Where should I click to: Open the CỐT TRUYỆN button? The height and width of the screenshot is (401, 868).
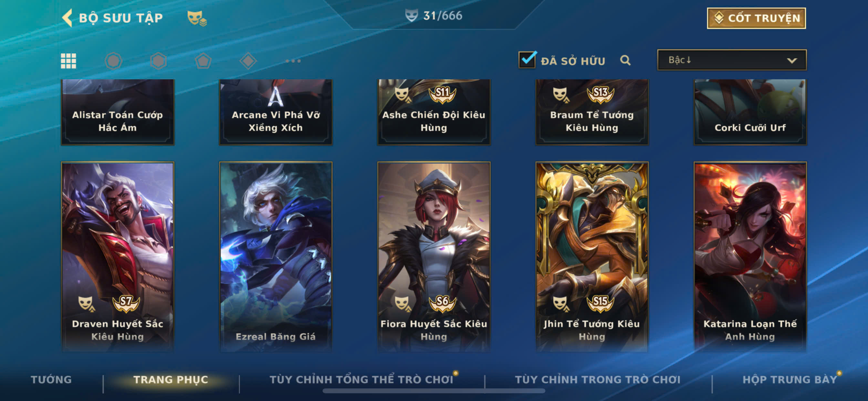756,18
